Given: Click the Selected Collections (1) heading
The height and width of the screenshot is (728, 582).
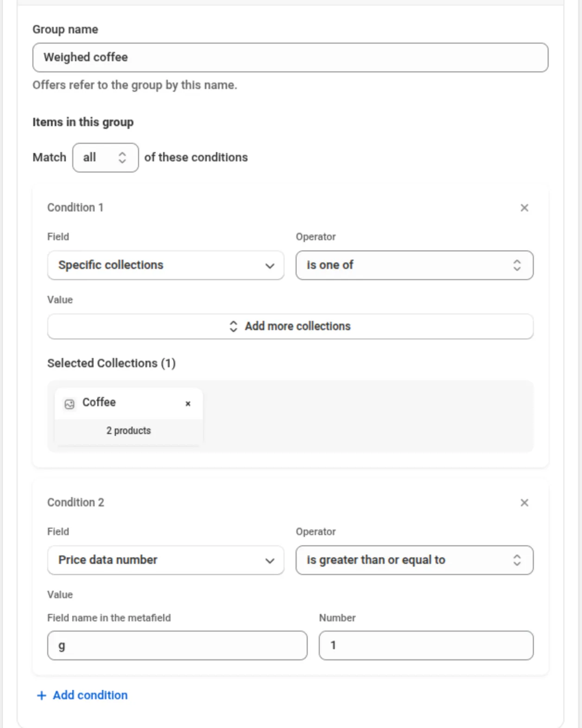Looking at the screenshot, I should pyautogui.click(x=111, y=363).
